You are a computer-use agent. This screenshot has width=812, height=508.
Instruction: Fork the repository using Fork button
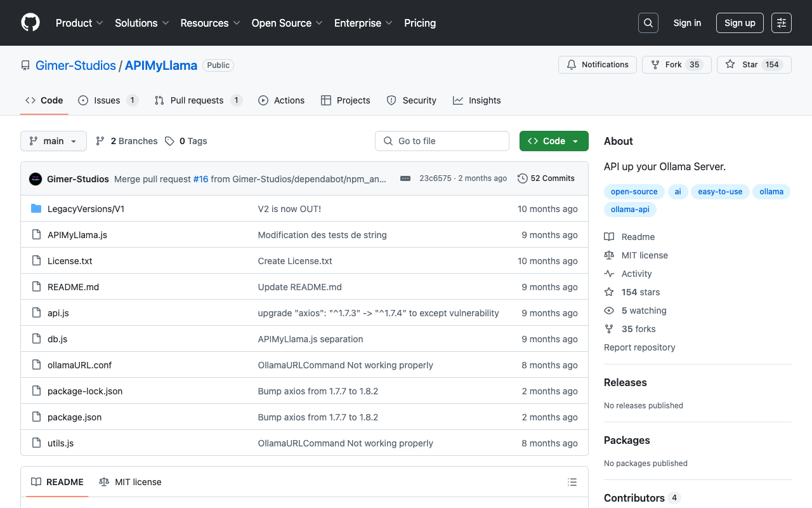(x=676, y=65)
